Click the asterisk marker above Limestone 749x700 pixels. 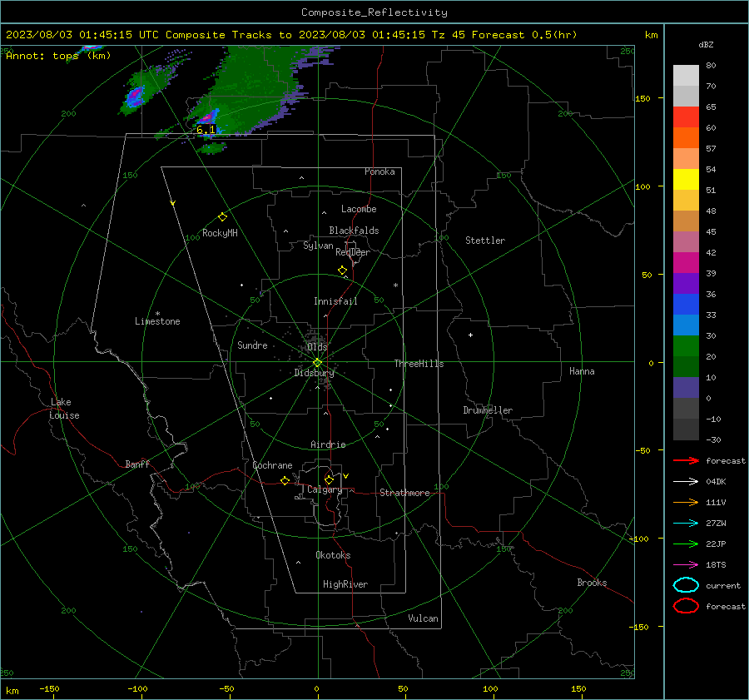pyautogui.click(x=157, y=314)
